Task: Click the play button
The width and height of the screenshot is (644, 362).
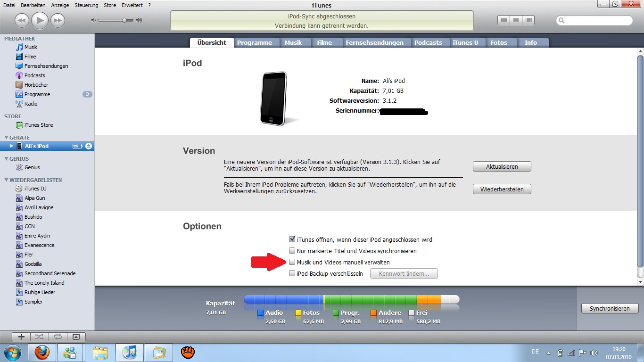Action: [40, 20]
